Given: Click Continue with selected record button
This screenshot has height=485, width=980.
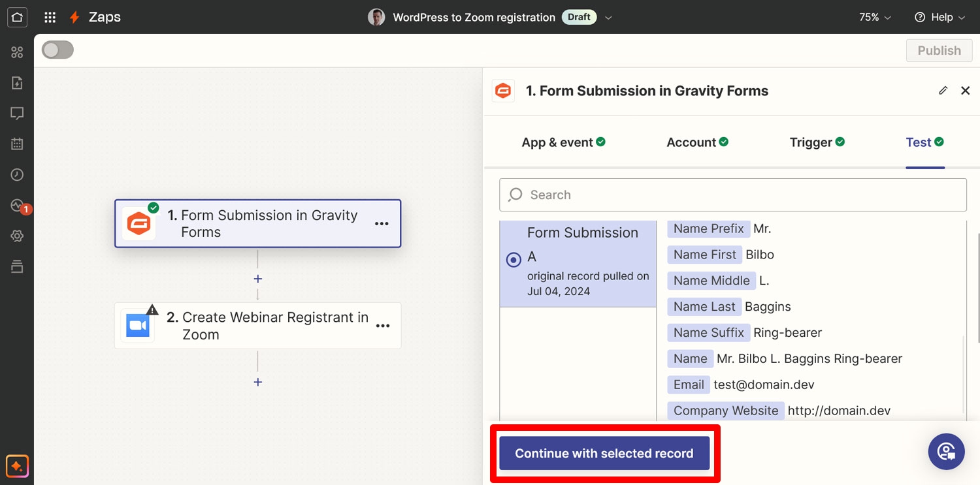Looking at the screenshot, I should [604, 453].
